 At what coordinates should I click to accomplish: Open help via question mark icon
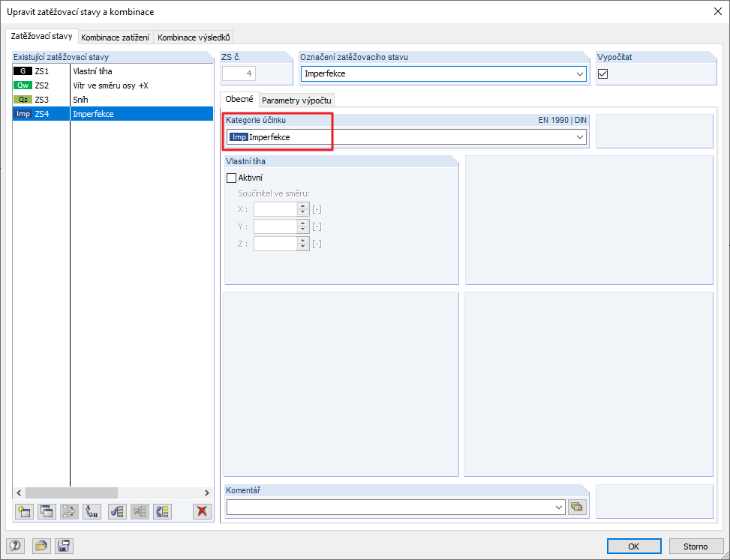[x=15, y=546]
